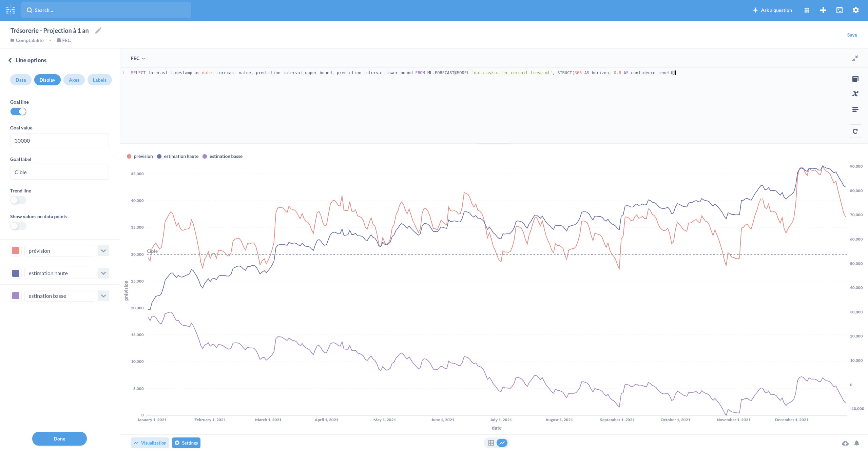The width and height of the screenshot is (868, 451).
Task: Switch to the Axes tab
Action: pos(74,80)
